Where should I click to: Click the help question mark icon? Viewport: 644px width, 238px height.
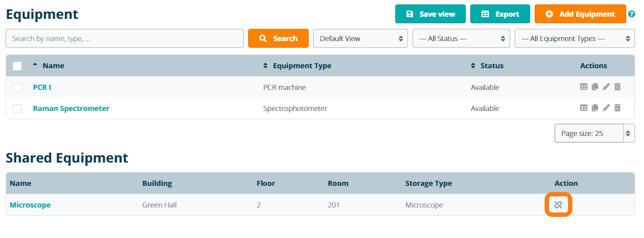[x=631, y=14]
